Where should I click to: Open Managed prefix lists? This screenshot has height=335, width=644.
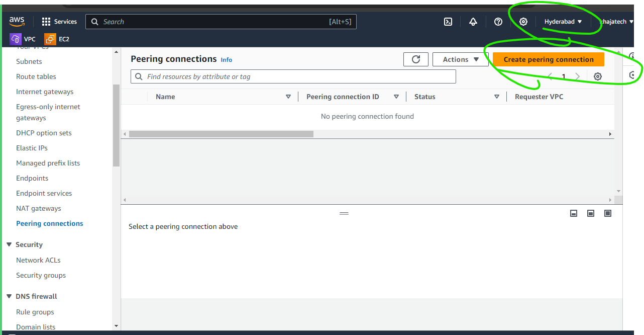pyautogui.click(x=48, y=163)
